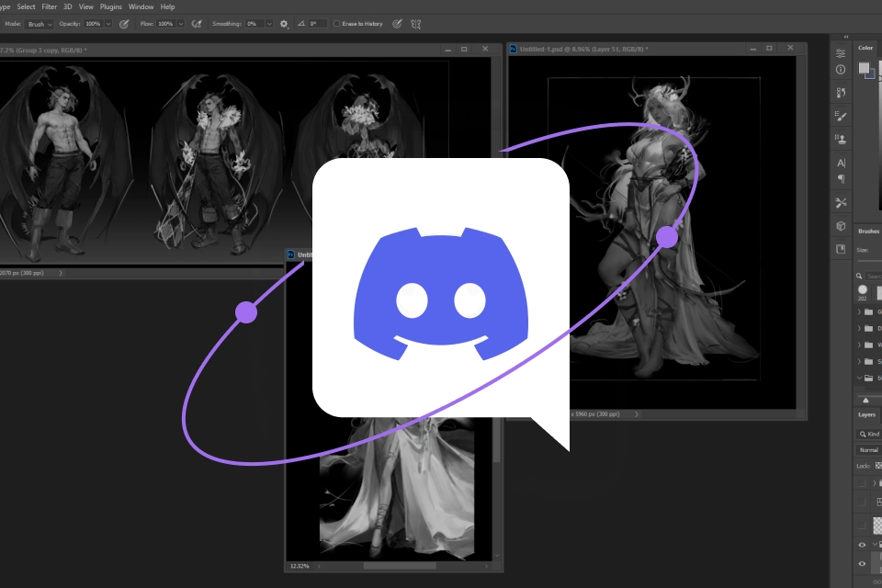Open the Info panel icon
The height and width of the screenshot is (588, 882).
click(841, 69)
